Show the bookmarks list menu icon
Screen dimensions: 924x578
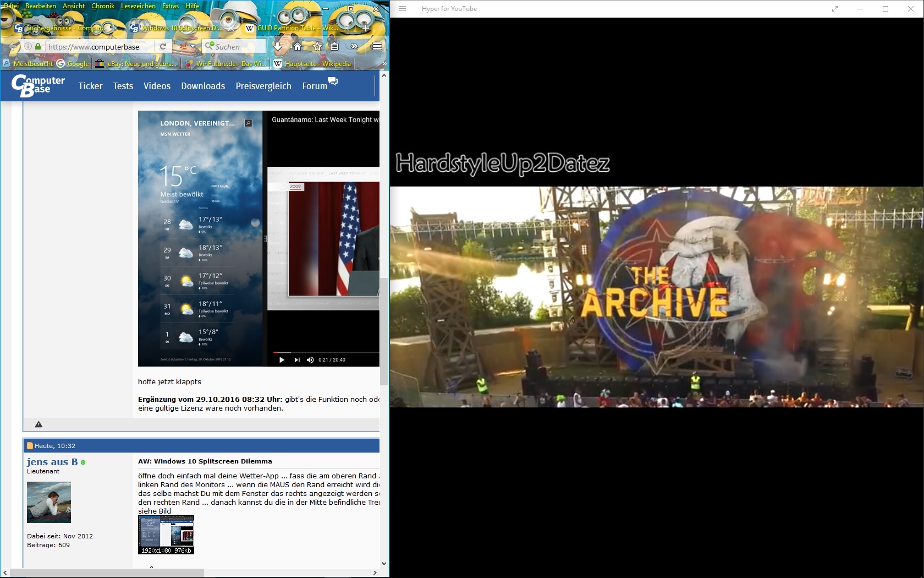tap(334, 47)
